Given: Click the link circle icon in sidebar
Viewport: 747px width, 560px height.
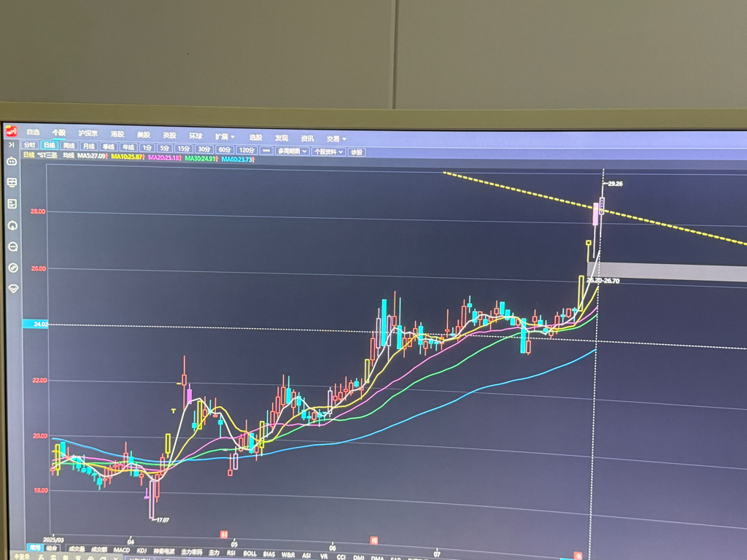Looking at the screenshot, I should pyautogui.click(x=13, y=268).
